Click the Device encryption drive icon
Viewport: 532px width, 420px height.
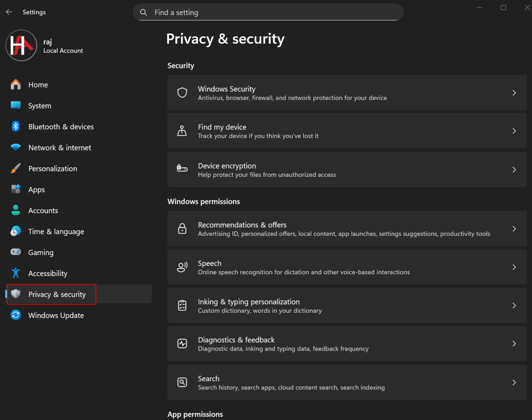coord(182,169)
